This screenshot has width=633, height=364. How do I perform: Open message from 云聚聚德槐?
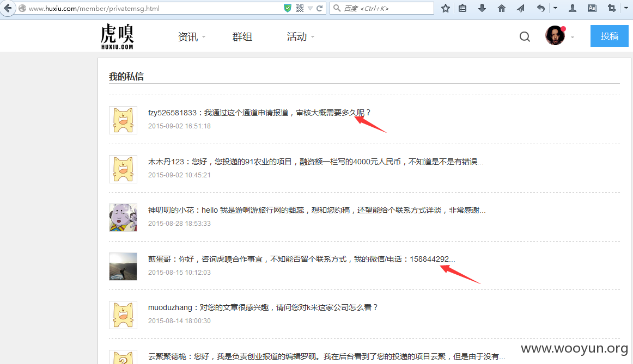coord(326,356)
